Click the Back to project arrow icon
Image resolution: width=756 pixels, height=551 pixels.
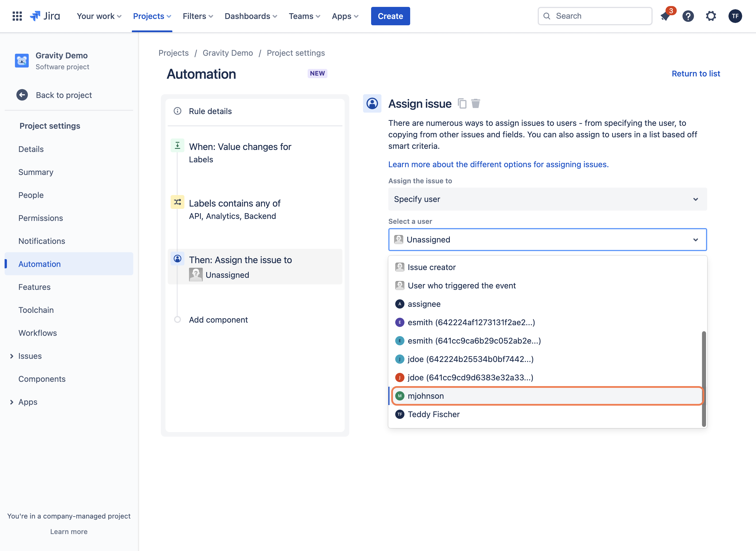22,95
